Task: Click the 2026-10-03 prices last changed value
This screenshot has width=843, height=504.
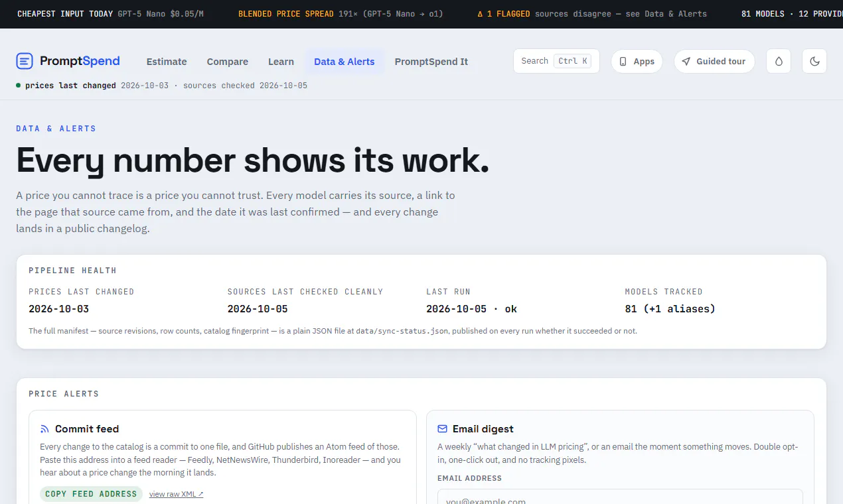Action: coord(58,309)
